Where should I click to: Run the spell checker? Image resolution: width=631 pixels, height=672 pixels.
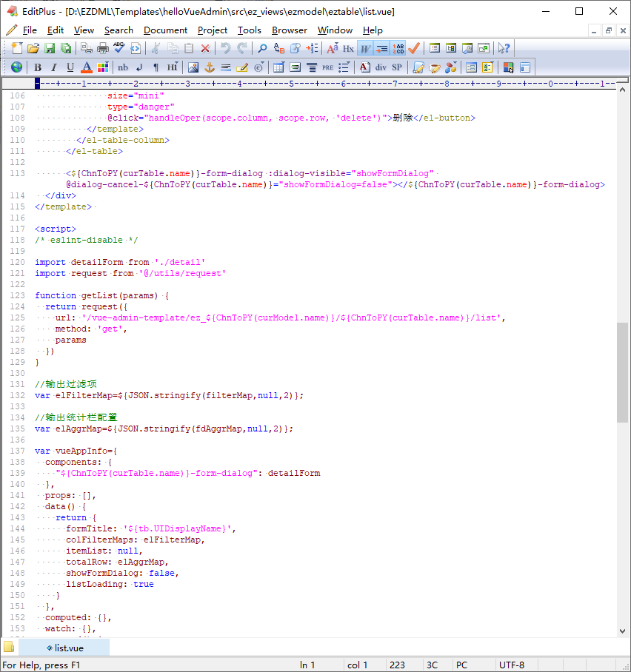click(121, 47)
